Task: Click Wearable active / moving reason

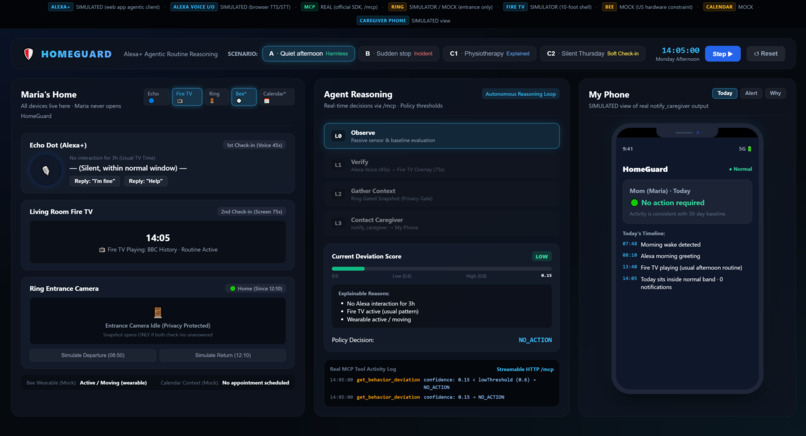Action: [378, 319]
